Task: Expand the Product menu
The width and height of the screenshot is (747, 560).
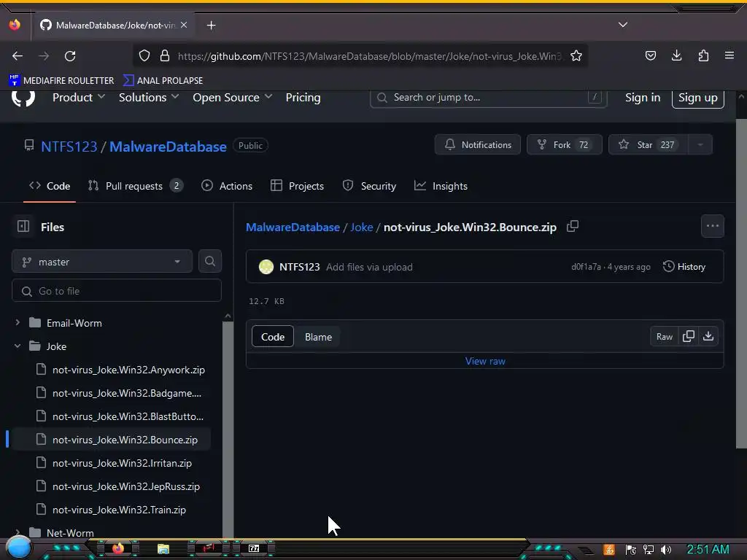Action: coord(79,98)
